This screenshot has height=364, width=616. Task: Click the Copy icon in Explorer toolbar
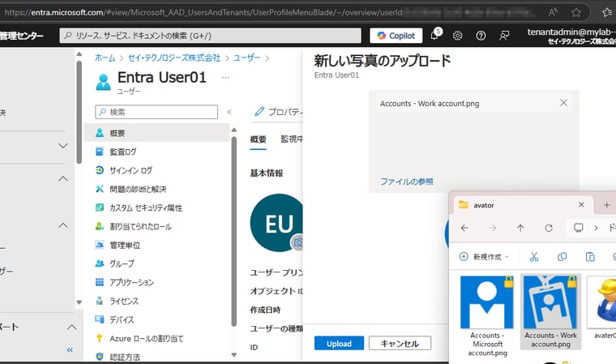tap(563, 257)
